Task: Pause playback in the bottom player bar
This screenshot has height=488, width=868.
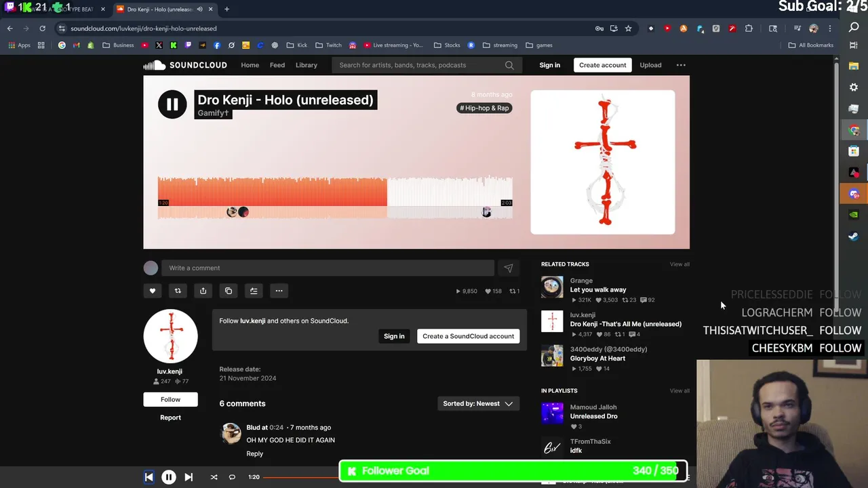Action: point(169,477)
